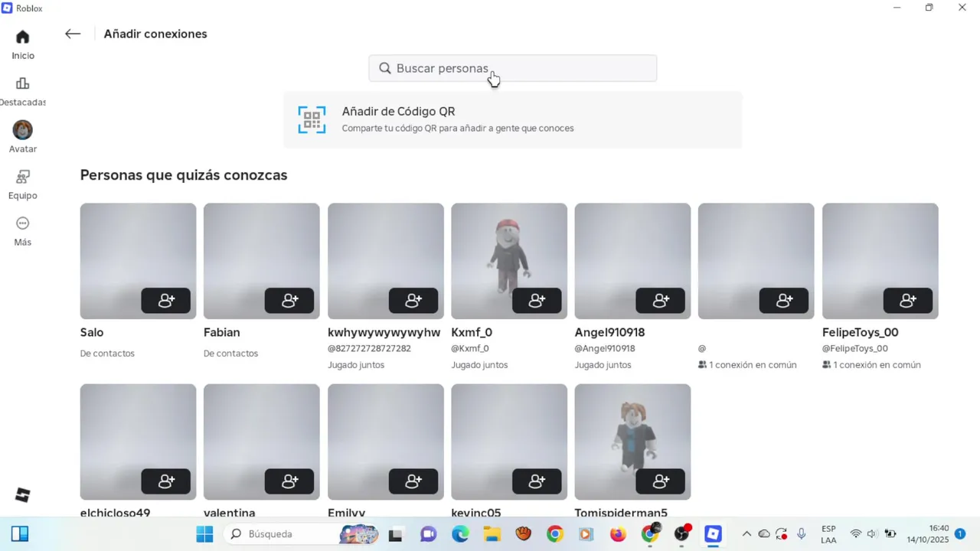The image size is (980, 551).
Task: Open the profile name kwhywywywywyhw
Action: [x=384, y=332]
